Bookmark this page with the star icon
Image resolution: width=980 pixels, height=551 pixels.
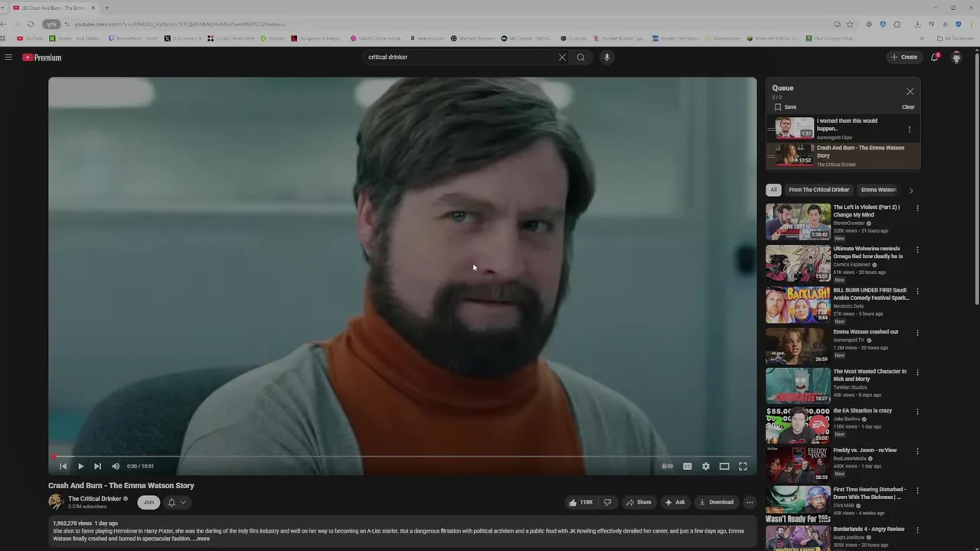[850, 24]
